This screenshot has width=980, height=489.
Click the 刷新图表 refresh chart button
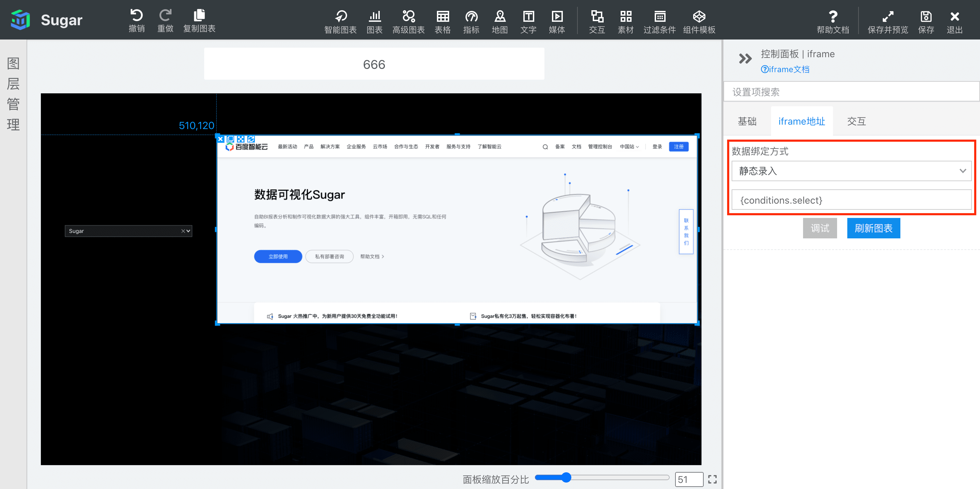coord(873,228)
